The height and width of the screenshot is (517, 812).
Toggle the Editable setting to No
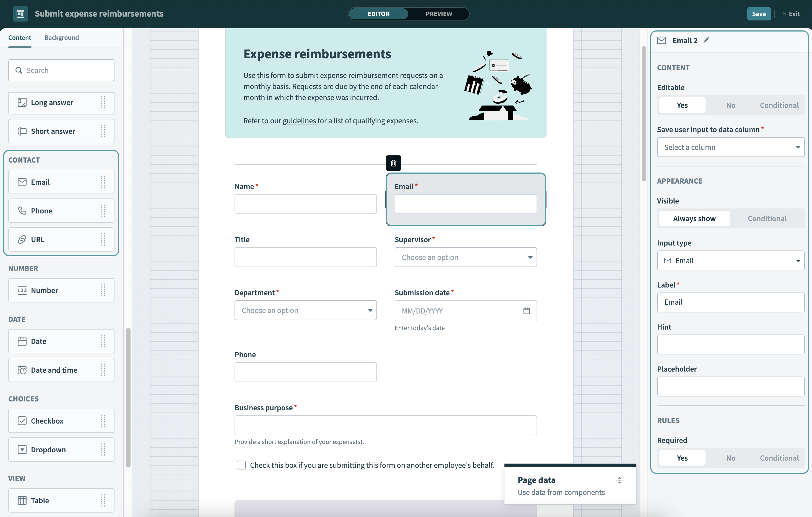point(731,105)
